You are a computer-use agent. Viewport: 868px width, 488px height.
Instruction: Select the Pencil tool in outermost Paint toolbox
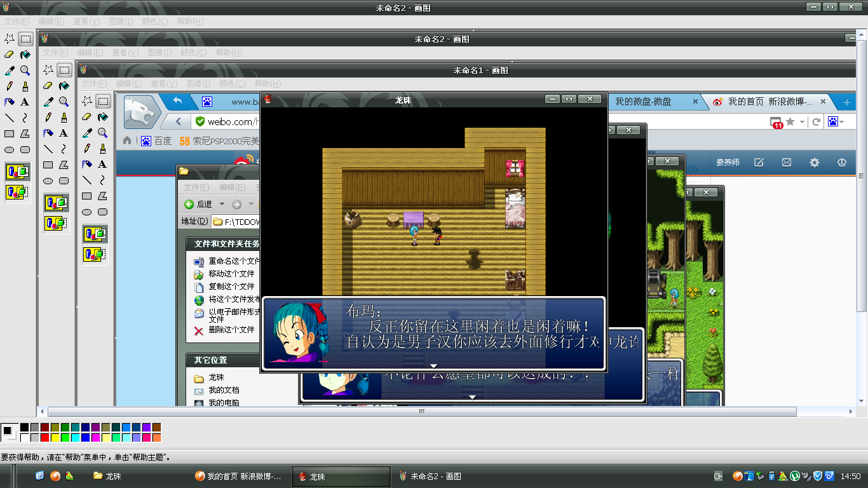(10, 86)
